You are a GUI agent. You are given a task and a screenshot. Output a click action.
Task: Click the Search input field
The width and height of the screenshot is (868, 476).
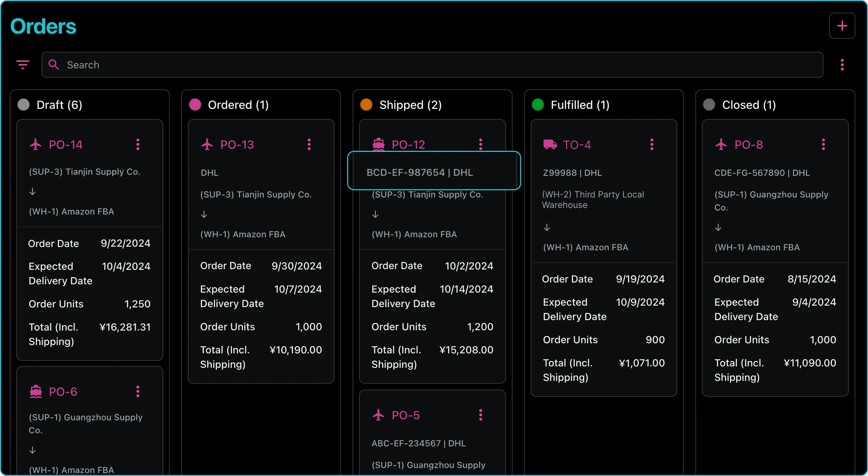point(432,65)
